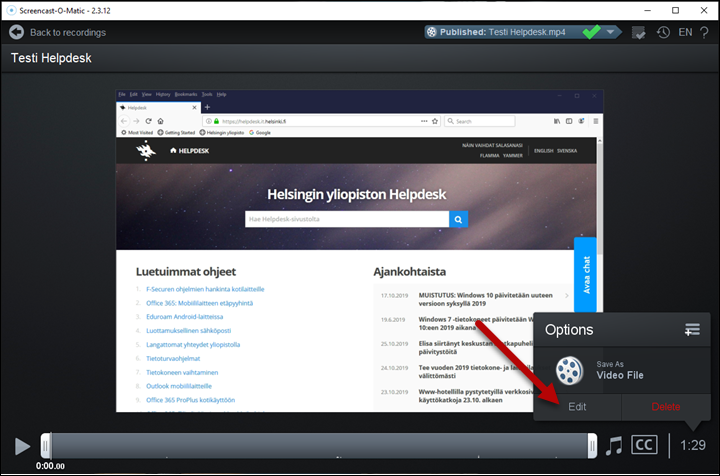Click the Hae Helpdesk-sivustolta search field
This screenshot has width=720, height=476.
click(x=347, y=219)
